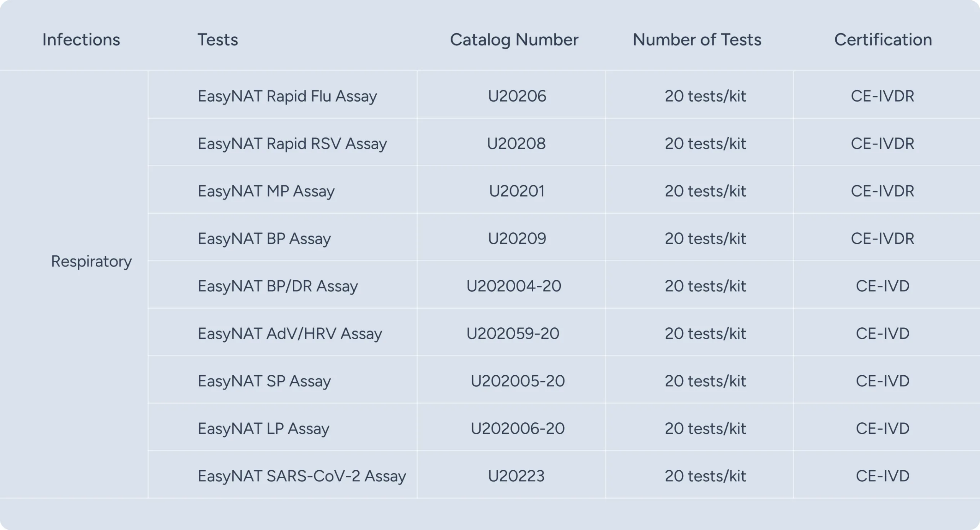Click the Tests column header
This screenshot has height=530, width=980.
click(217, 40)
